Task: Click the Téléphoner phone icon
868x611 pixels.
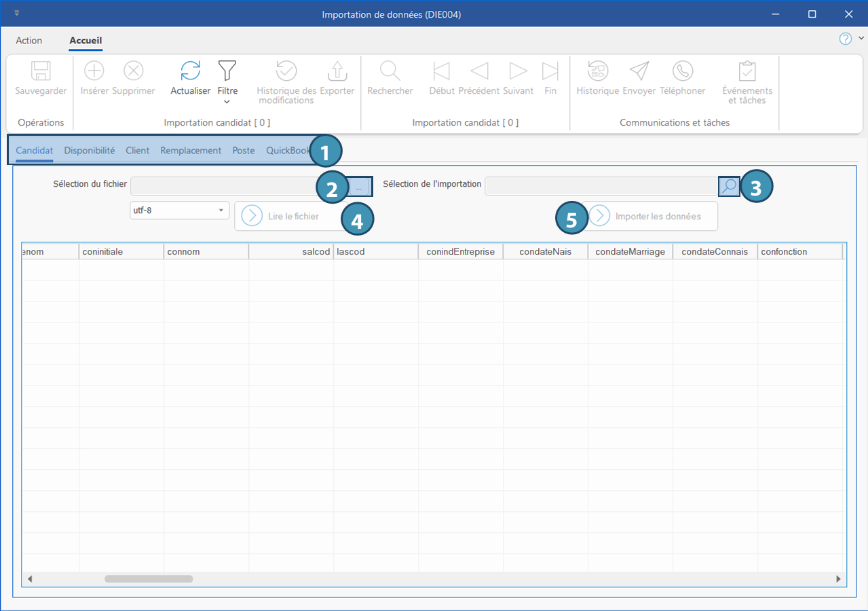Action: [x=682, y=71]
